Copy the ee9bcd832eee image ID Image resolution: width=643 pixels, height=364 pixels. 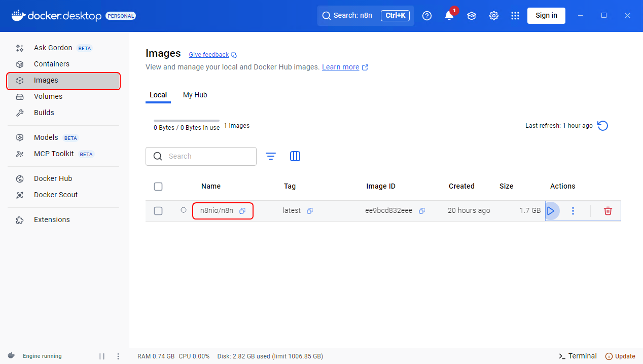coord(421,211)
